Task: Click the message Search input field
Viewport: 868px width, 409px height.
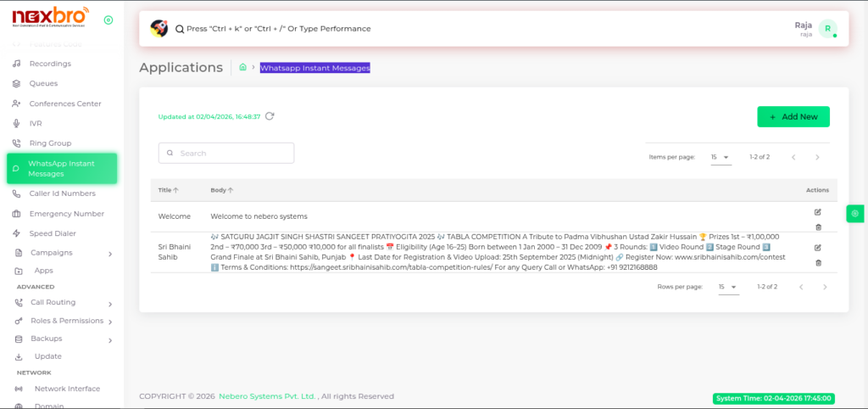Action: tap(226, 153)
